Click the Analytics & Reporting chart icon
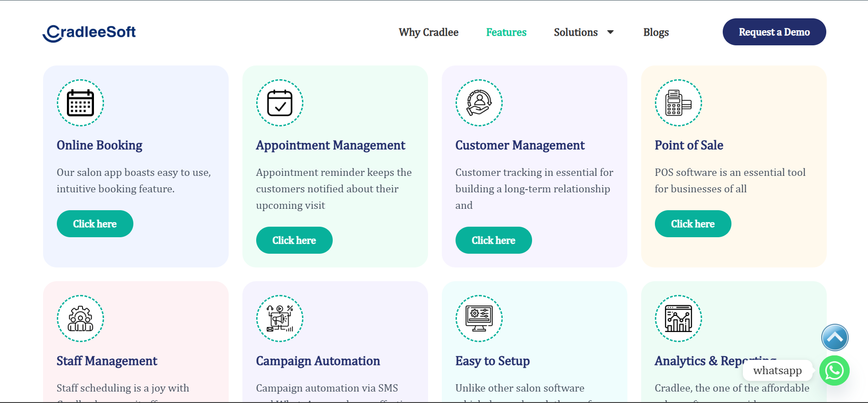Screen dimensions: 868x403 click(678, 318)
